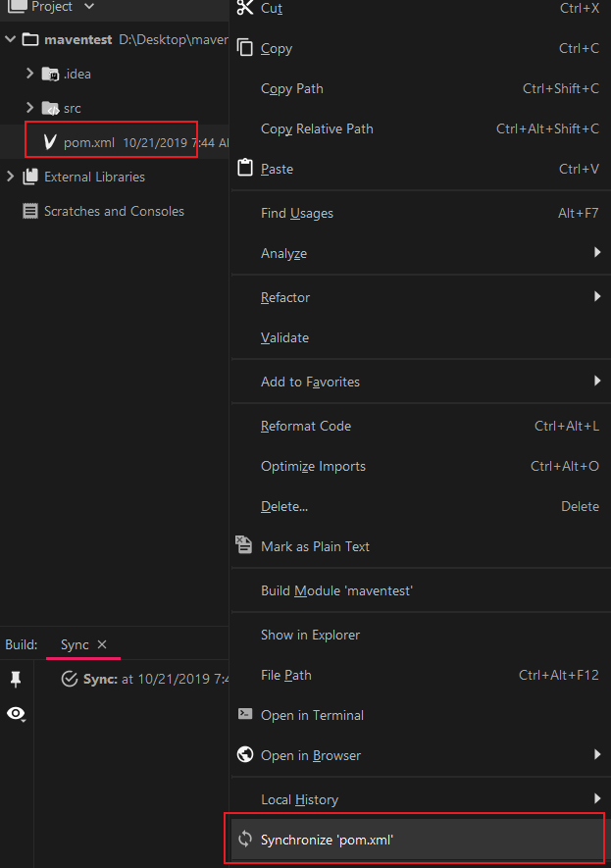Click the globe Open in Browser icon
The width and height of the screenshot is (611, 868).
[x=245, y=755]
